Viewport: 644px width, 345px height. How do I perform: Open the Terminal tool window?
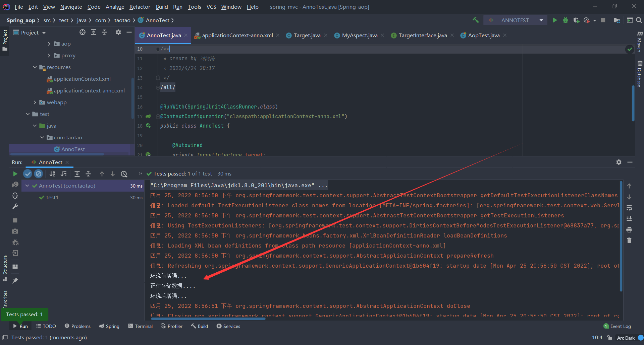(x=140, y=326)
